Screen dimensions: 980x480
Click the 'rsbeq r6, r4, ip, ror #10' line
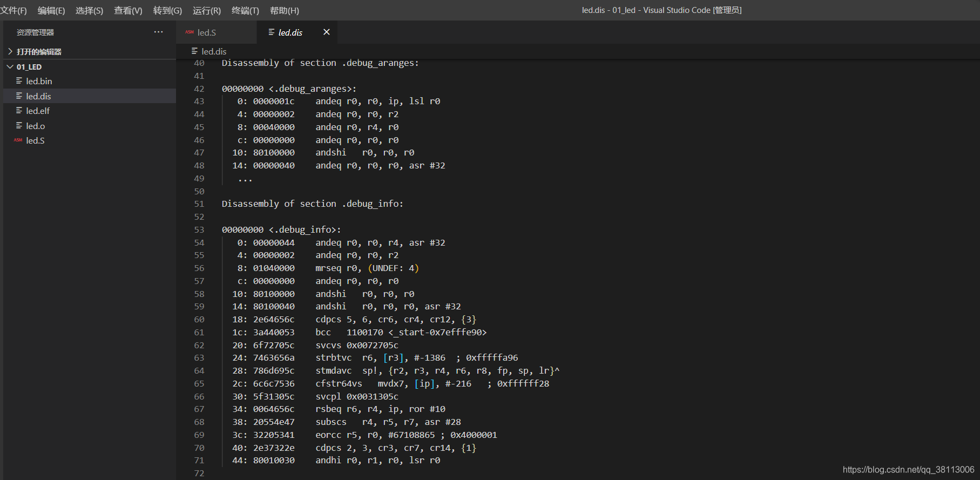click(x=381, y=409)
